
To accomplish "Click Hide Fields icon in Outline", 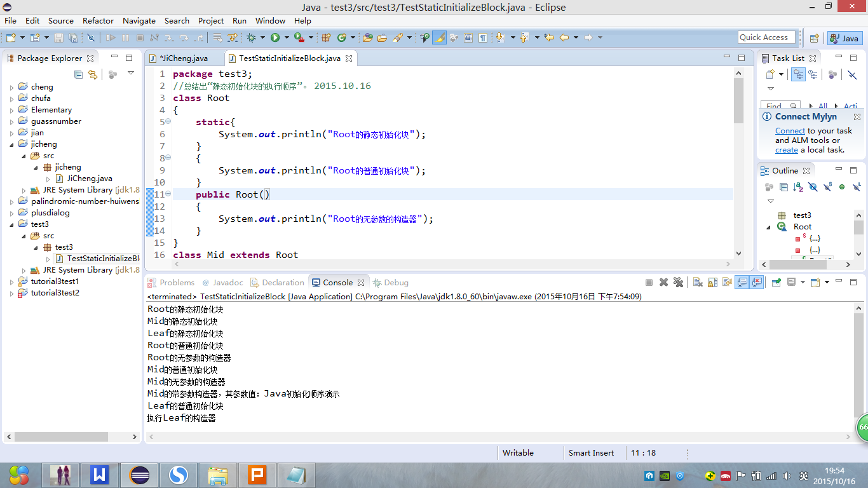I will click(812, 187).
